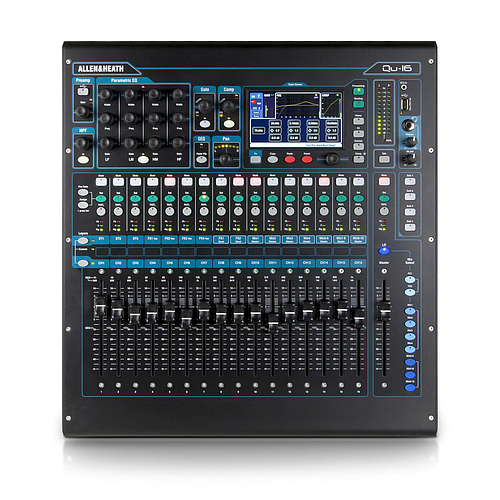The image size is (500, 500).
Task: Toggle the CH14 Mute key
Action: coord(324,182)
